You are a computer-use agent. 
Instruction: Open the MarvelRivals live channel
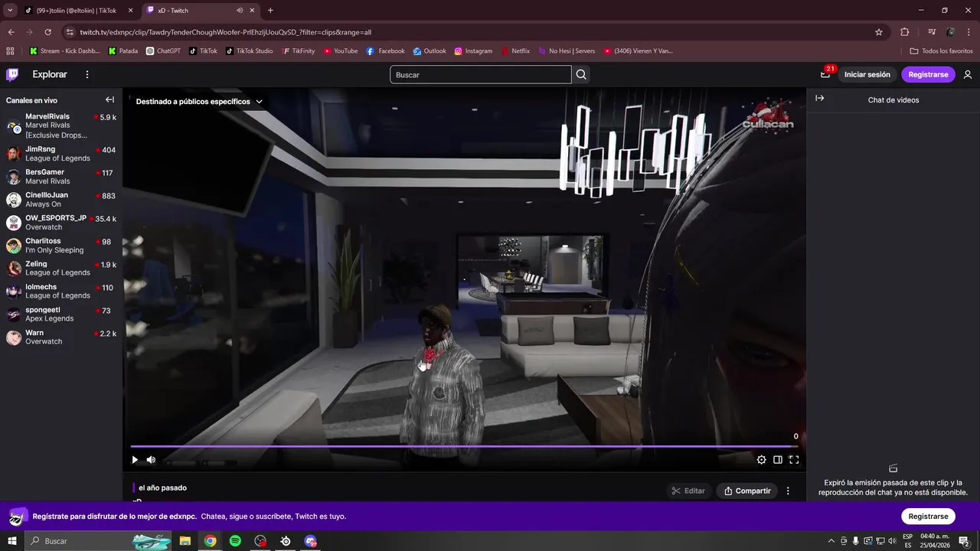tap(61, 126)
